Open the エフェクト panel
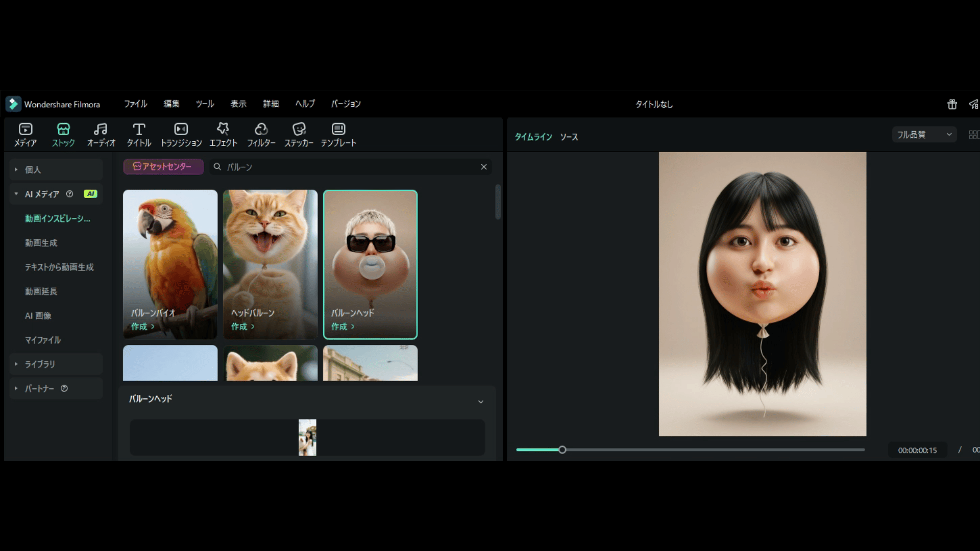980x551 pixels. click(223, 134)
